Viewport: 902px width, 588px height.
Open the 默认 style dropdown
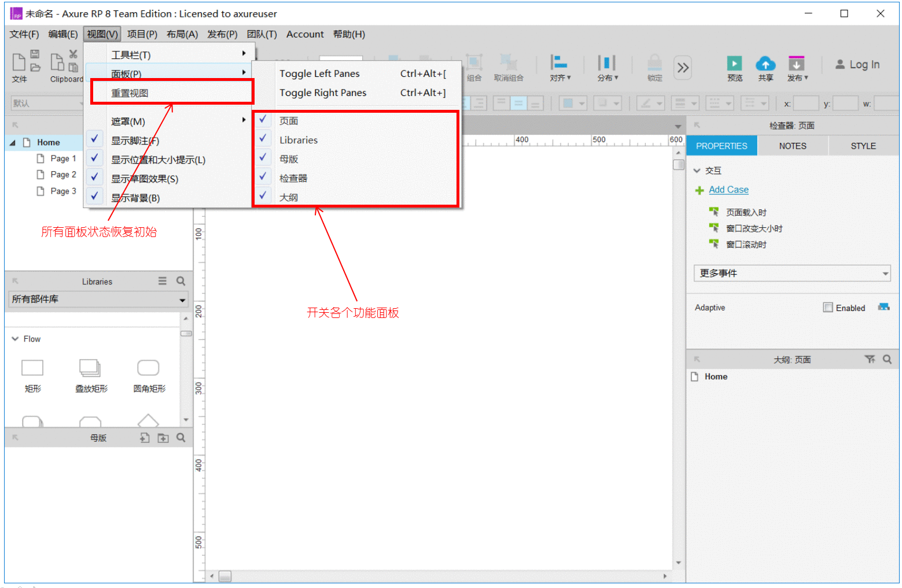coord(48,103)
